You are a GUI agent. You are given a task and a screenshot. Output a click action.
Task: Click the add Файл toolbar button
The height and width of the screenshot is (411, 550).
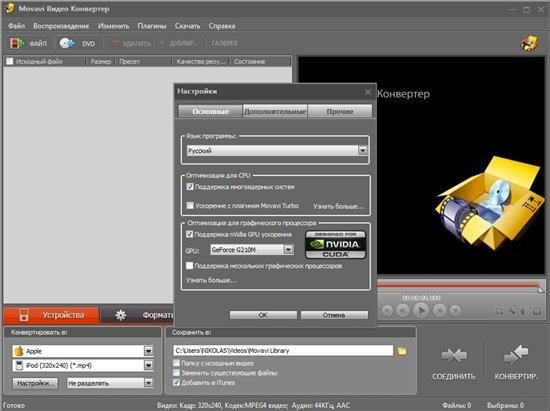coord(29,43)
